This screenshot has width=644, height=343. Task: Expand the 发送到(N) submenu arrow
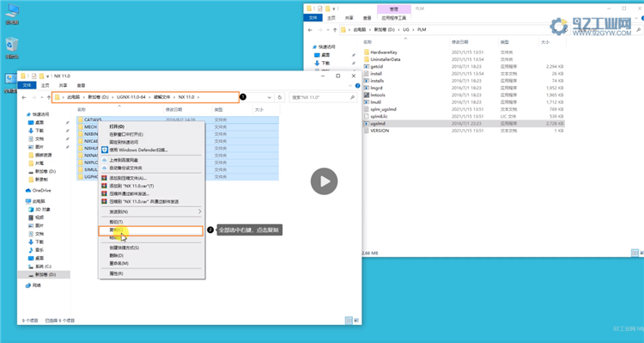click(x=199, y=211)
